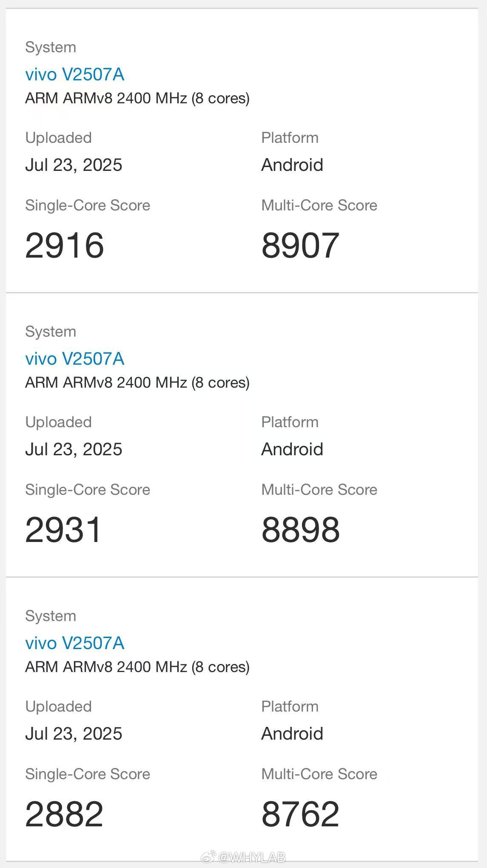
Task: Click the Weibo logo watermark icon
Action: click(208, 857)
